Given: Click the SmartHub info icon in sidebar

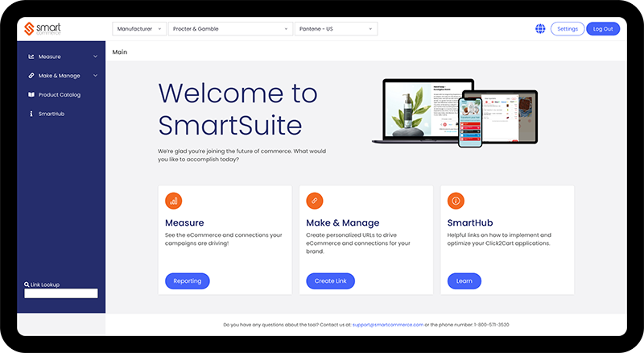Looking at the screenshot, I should click(31, 114).
